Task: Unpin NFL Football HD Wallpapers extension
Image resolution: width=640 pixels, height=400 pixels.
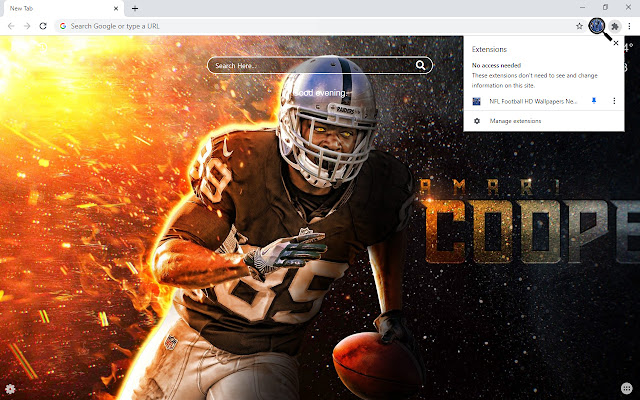Action: (594, 101)
